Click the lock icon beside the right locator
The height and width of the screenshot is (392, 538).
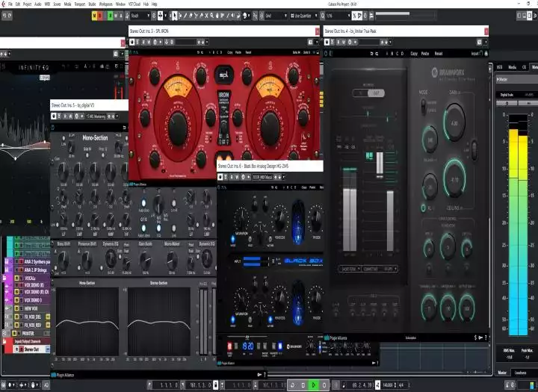pos(215,385)
